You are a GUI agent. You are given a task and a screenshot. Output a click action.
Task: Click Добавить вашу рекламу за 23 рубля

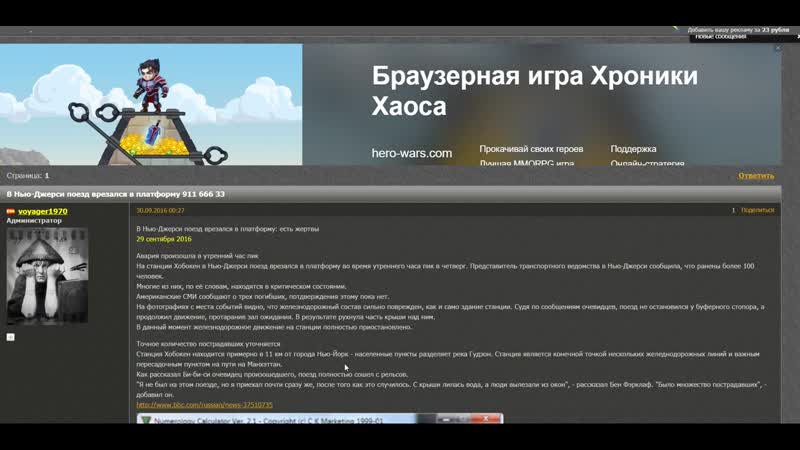click(738, 30)
